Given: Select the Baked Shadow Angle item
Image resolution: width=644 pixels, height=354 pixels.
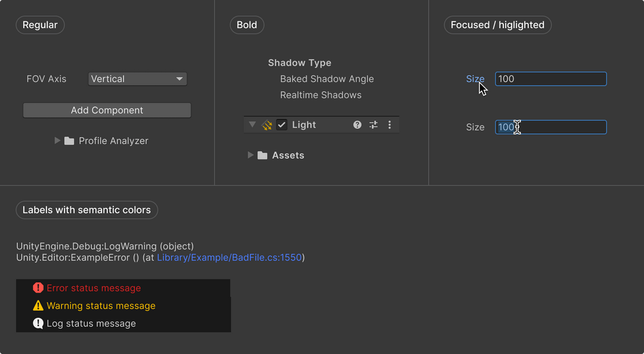Looking at the screenshot, I should (327, 79).
